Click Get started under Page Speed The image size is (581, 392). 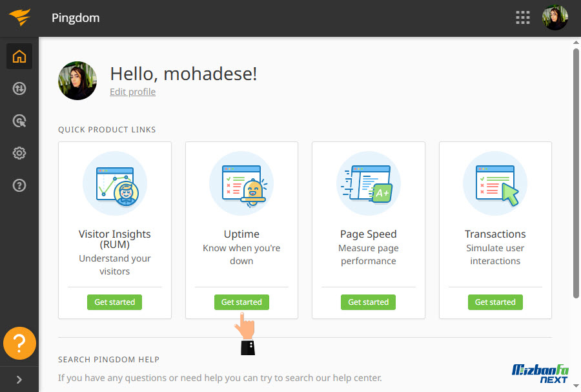tap(369, 302)
